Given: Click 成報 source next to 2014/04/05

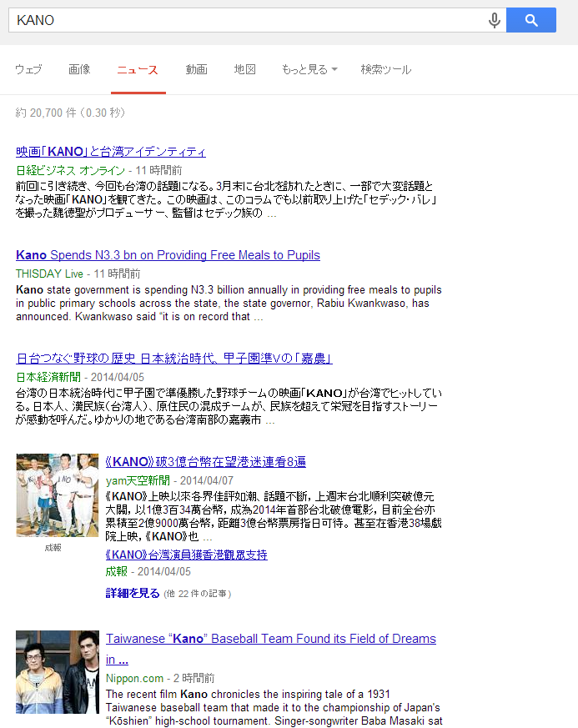Looking at the screenshot, I should pos(117,571).
